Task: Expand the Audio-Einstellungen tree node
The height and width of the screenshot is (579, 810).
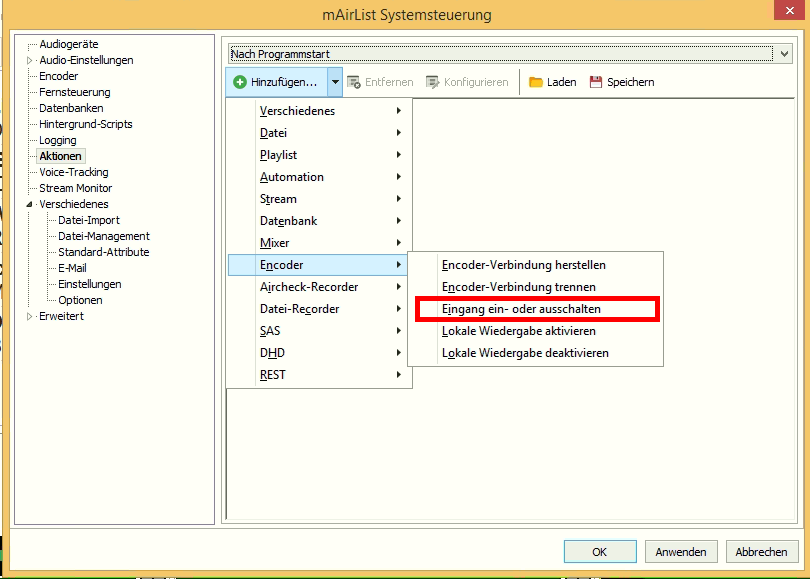Action: 29,60
